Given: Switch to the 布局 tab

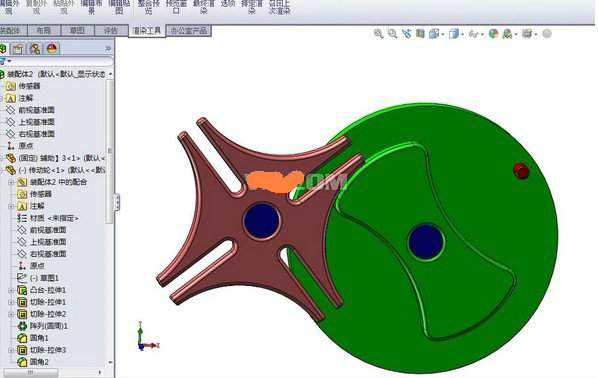Looking at the screenshot, I should tap(43, 31).
